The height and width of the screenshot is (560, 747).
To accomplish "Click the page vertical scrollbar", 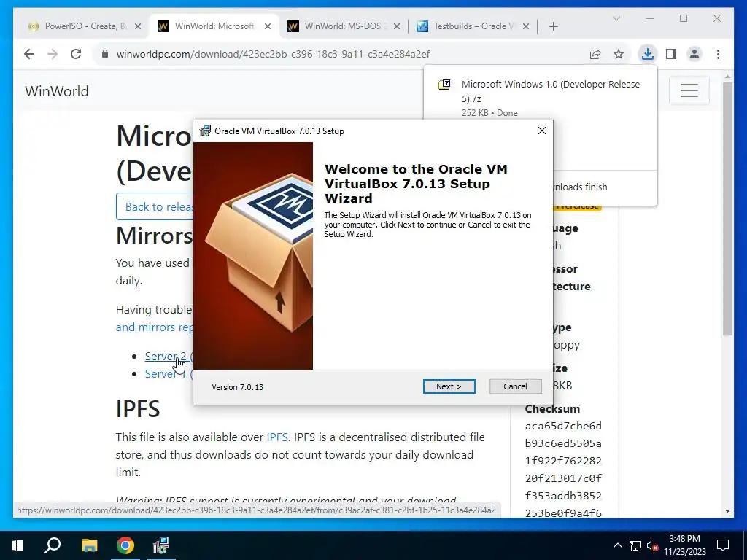I will tap(727, 209).
